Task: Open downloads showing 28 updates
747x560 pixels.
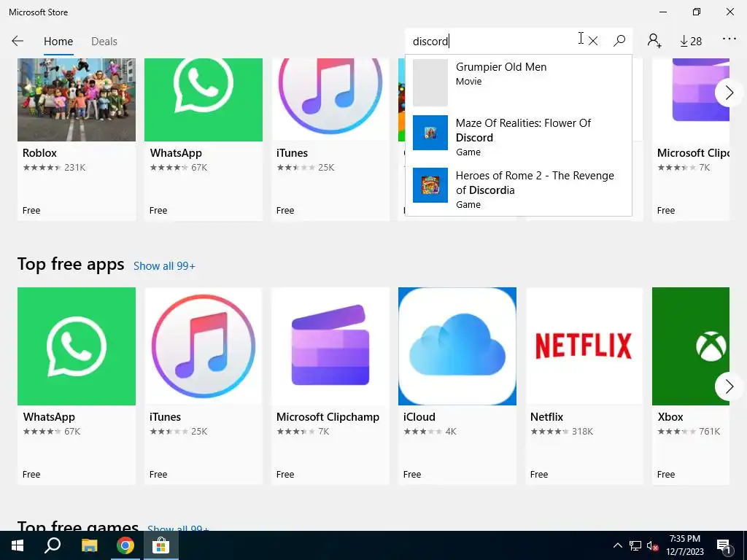Action: pyautogui.click(x=691, y=42)
